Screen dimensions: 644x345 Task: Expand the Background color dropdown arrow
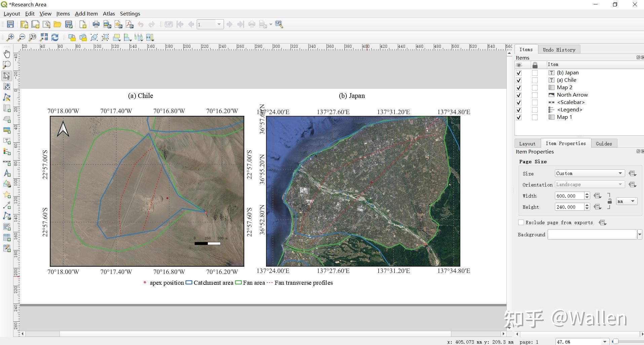(639, 235)
